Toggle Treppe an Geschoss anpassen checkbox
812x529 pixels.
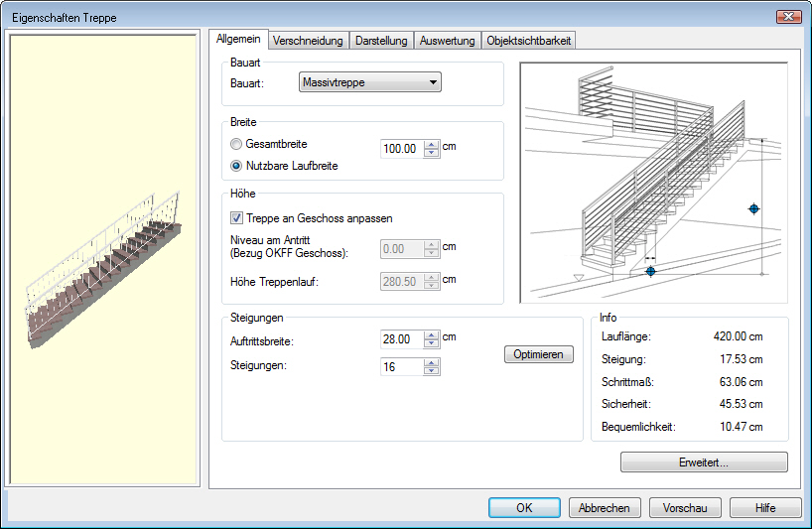tap(236, 218)
